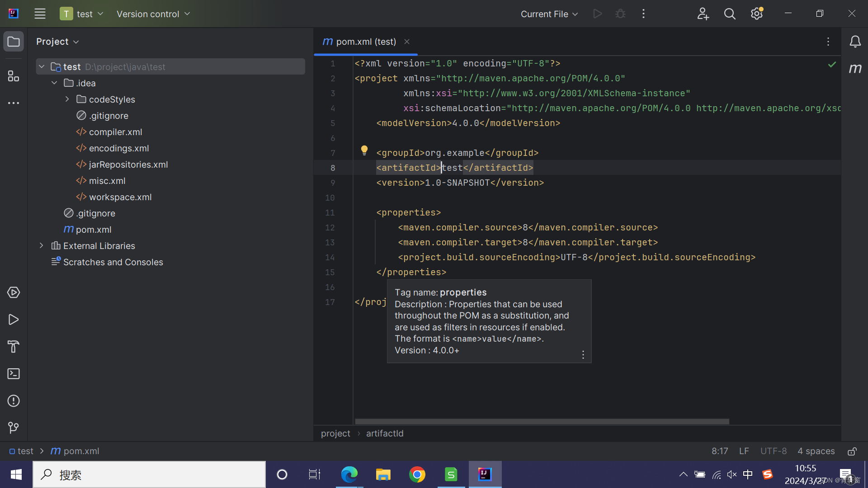Collapse the .idea folder
This screenshot has height=488, width=868.
(x=54, y=83)
